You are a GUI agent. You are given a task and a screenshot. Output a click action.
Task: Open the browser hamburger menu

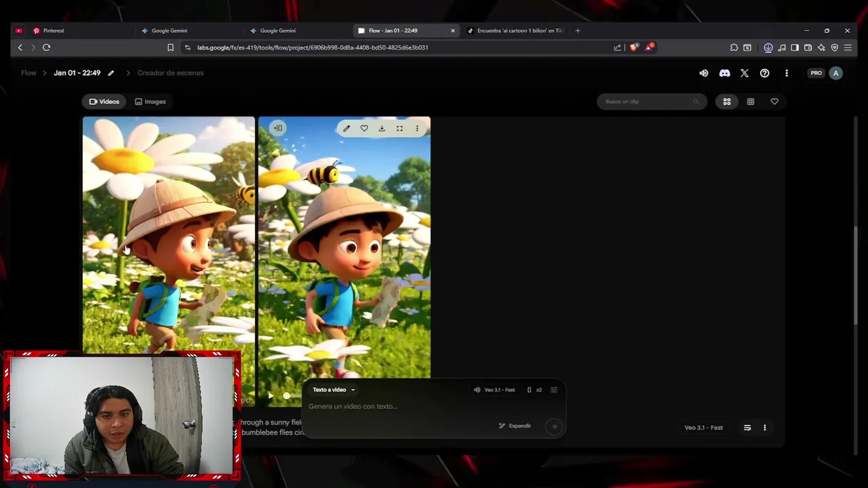coord(848,47)
